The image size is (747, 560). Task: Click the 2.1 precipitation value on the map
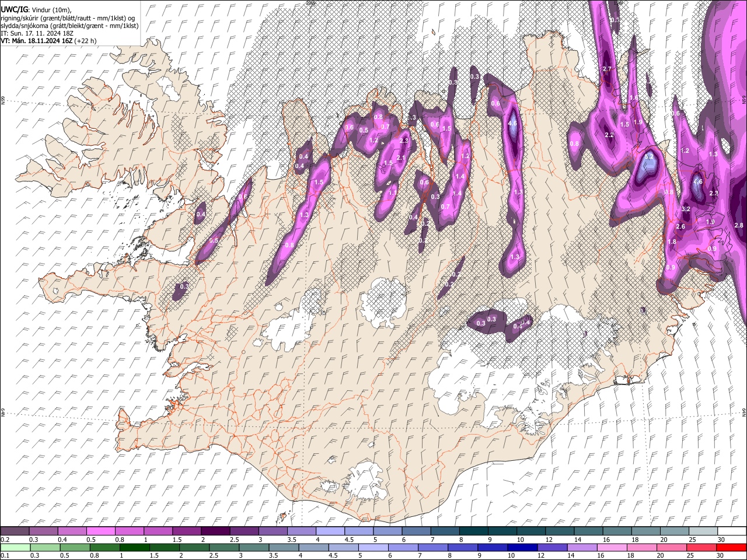pos(401,157)
